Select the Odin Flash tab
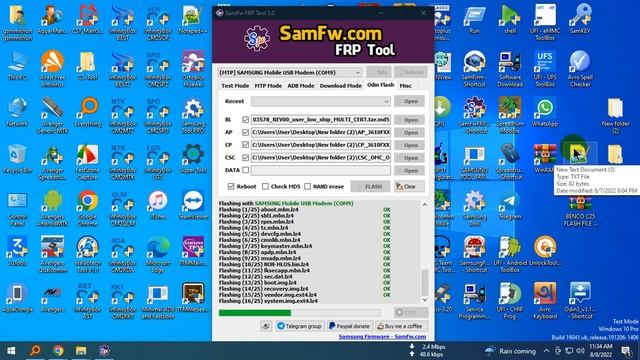The image size is (640, 360). pyautogui.click(x=380, y=85)
